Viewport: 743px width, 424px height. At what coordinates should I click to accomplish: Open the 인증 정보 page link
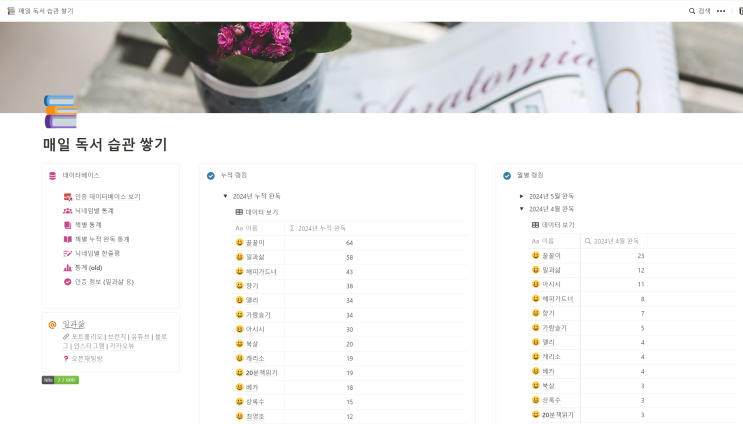pyautogui.click(x=104, y=282)
